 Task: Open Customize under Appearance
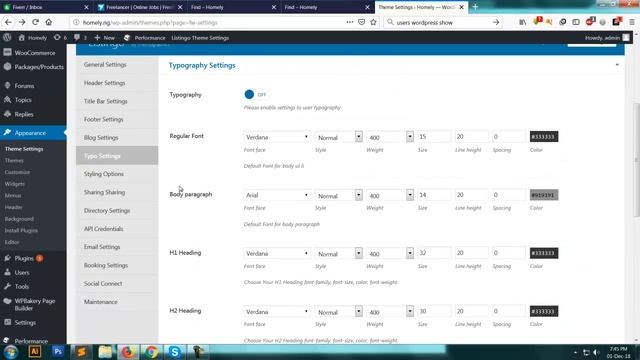pos(17,172)
